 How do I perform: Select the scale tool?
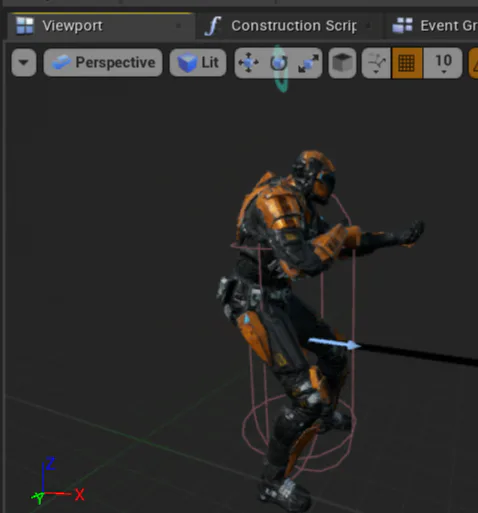(308, 63)
